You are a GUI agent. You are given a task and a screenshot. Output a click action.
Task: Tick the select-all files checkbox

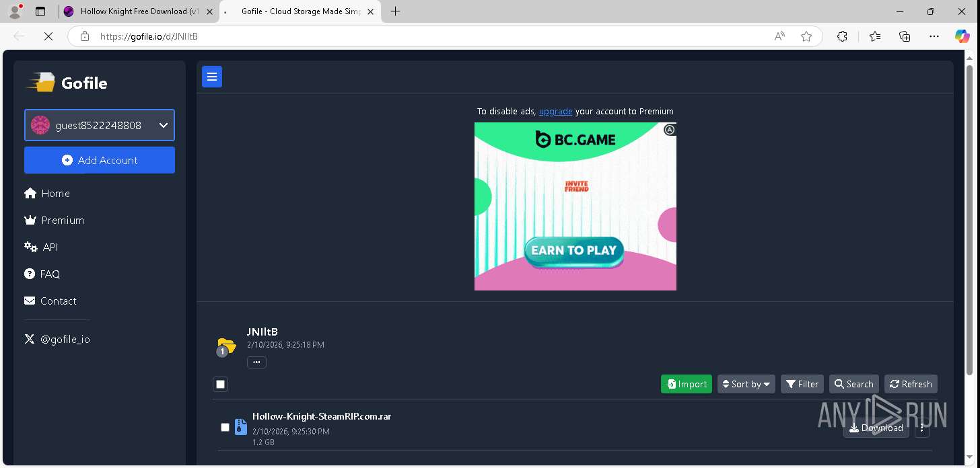(x=220, y=384)
